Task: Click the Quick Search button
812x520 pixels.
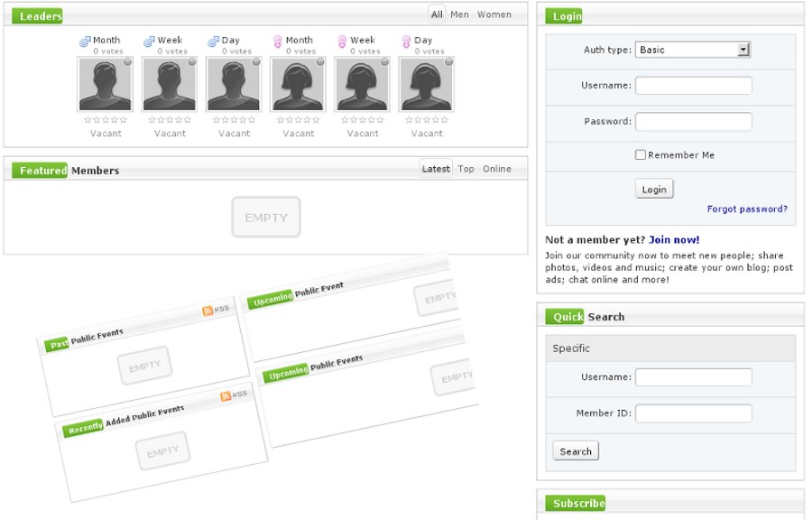Action: (x=576, y=451)
